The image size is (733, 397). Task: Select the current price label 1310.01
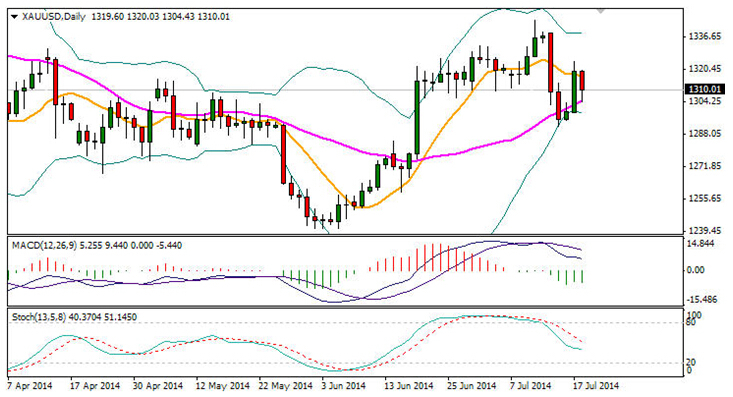click(x=704, y=89)
